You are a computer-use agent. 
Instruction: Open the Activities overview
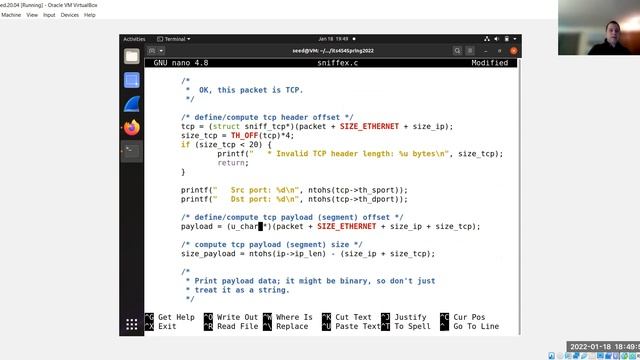click(x=134, y=39)
